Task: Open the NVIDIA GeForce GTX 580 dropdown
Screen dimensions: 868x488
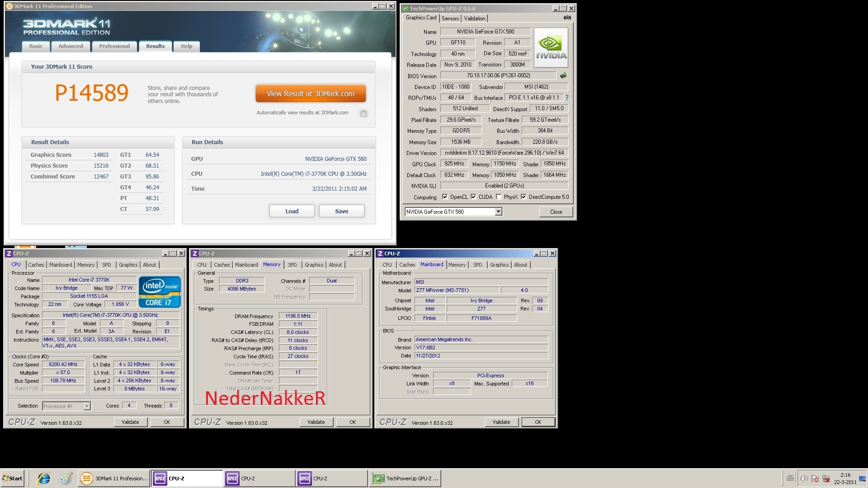Action: coord(498,211)
